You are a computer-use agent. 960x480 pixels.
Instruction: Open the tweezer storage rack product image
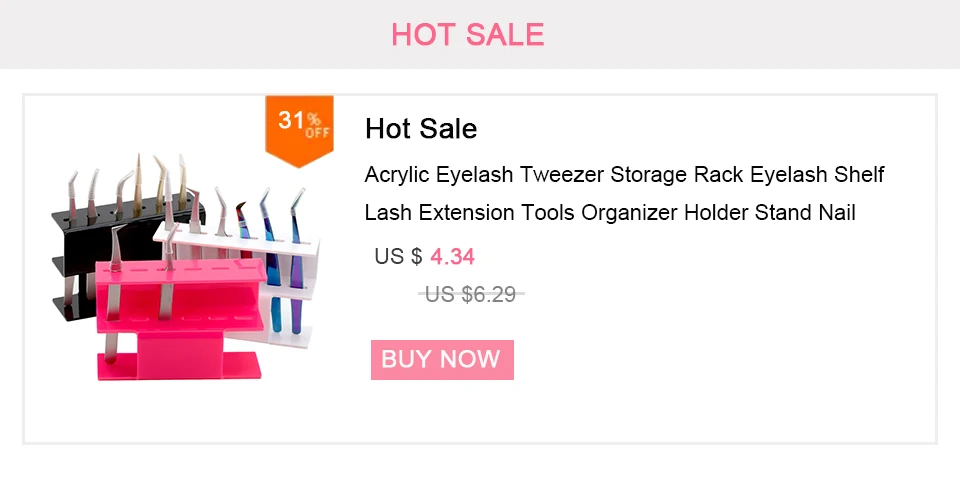(186, 266)
